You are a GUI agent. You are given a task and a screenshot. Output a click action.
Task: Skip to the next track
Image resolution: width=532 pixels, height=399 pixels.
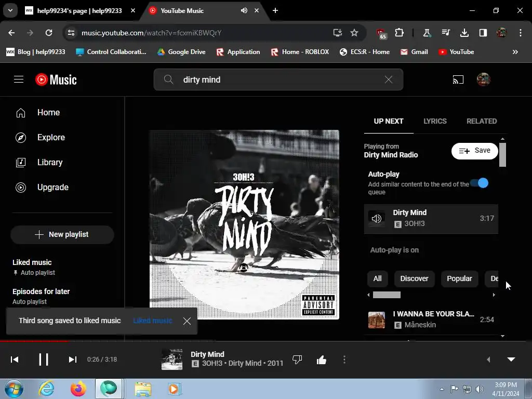72,360
